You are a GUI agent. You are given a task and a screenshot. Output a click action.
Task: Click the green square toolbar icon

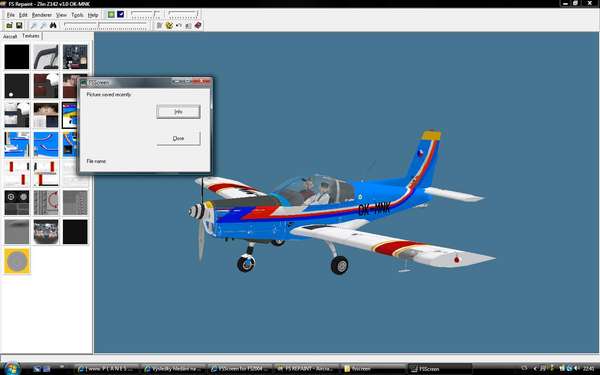pos(111,15)
